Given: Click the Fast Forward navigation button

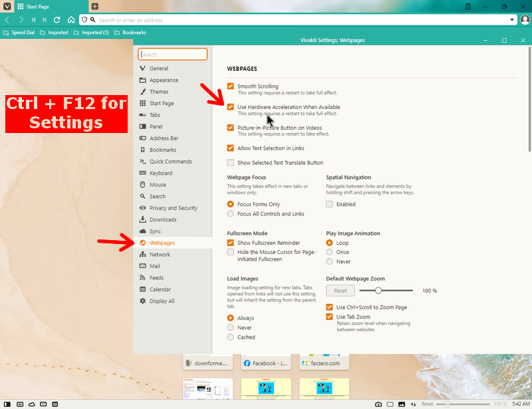Looking at the screenshot, I should (45, 20).
